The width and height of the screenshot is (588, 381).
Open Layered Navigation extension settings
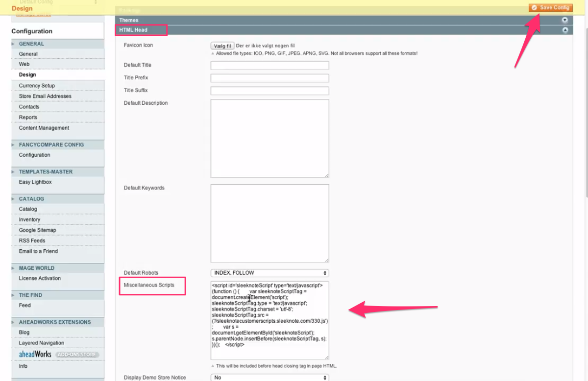[42, 343]
